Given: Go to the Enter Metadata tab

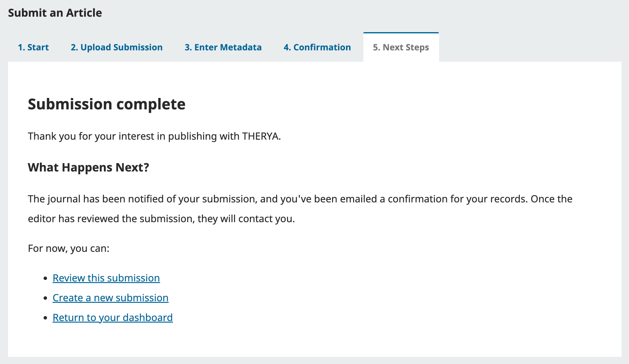Looking at the screenshot, I should 223,47.
